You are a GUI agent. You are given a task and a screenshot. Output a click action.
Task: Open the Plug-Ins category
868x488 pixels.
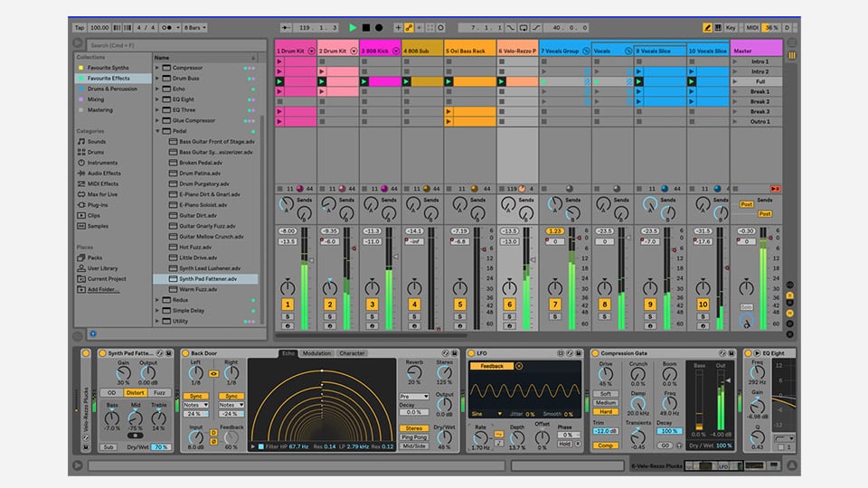click(x=98, y=205)
